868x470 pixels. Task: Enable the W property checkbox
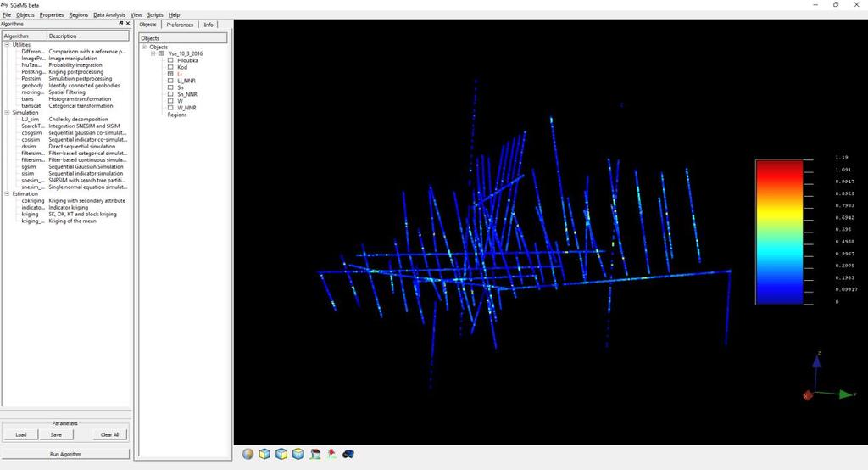170,101
